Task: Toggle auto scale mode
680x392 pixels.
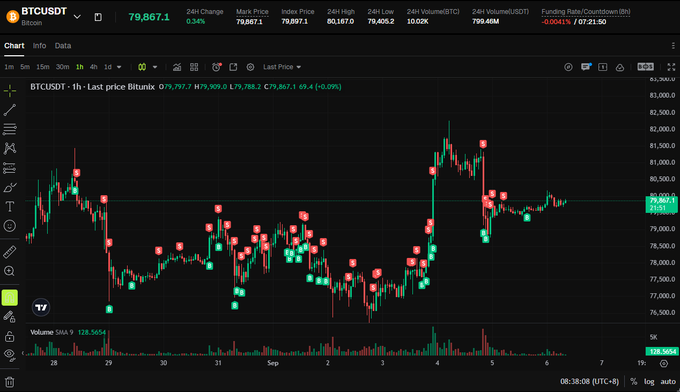Action: click(668, 382)
